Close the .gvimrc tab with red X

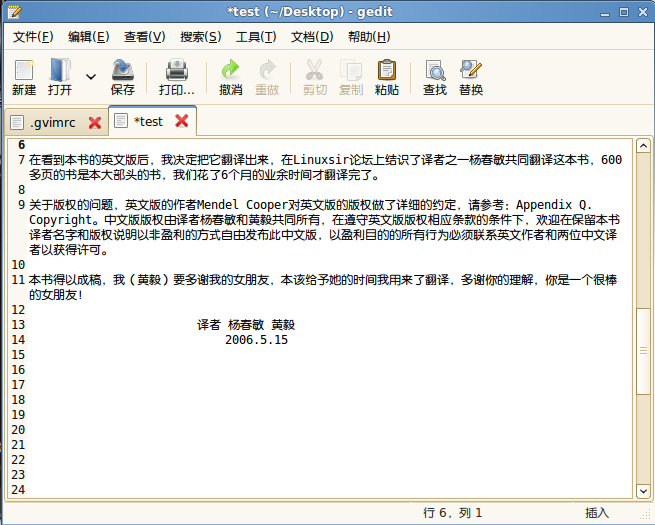coord(95,123)
